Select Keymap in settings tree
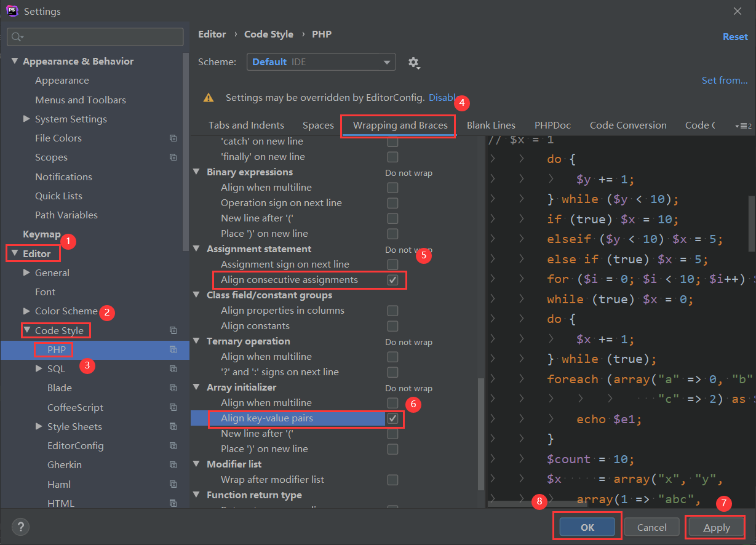The height and width of the screenshot is (545, 756). [x=42, y=234]
